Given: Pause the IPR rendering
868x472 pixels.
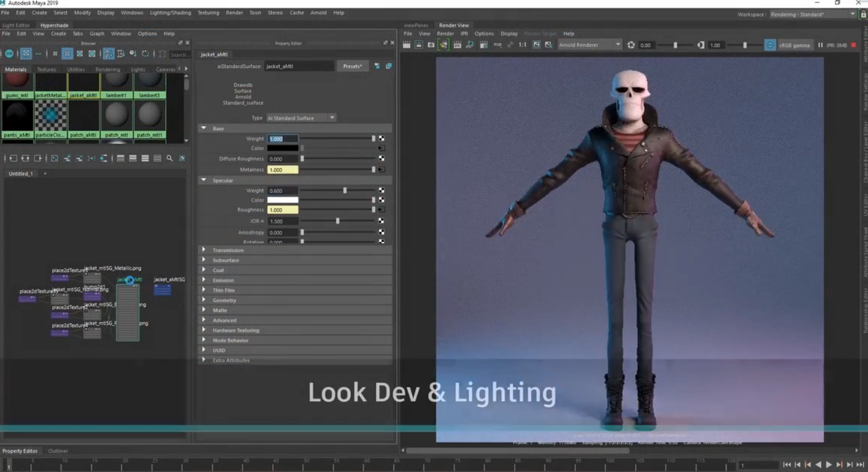Looking at the screenshot, I should [x=820, y=45].
